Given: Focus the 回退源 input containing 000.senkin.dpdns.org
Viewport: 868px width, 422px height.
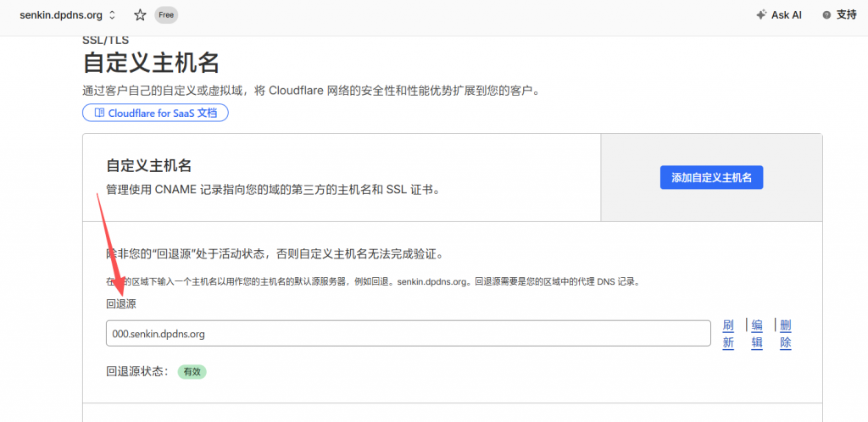Looking at the screenshot, I should coord(407,334).
